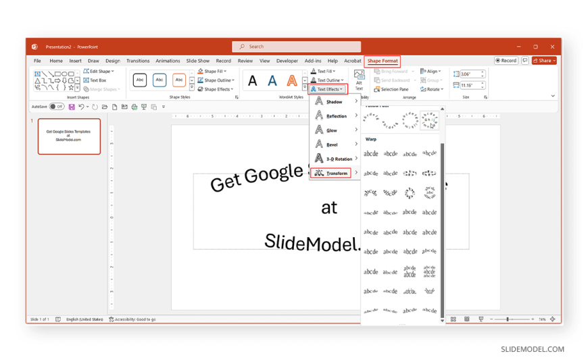Apply the blue outline Abc shape style
The height and width of the screenshot is (364, 588).
pyautogui.click(x=160, y=80)
